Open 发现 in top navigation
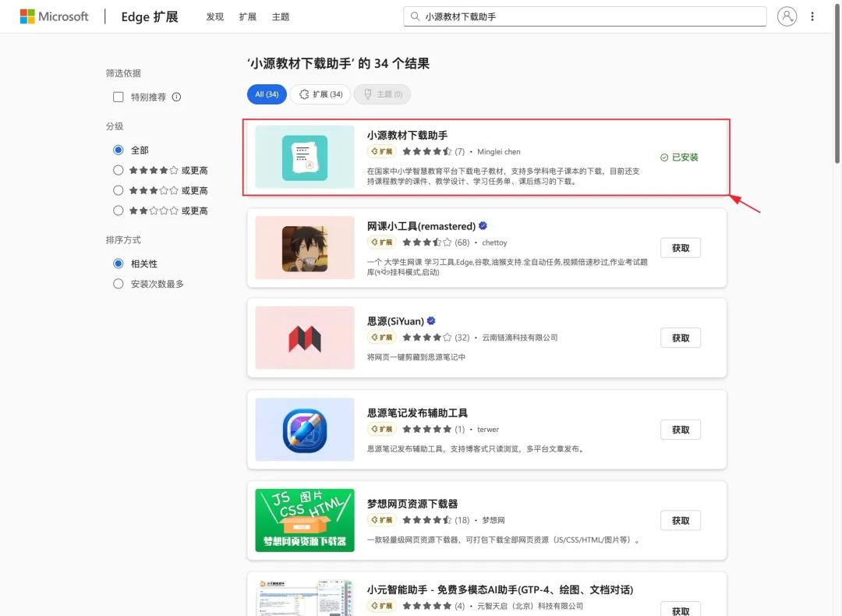842x616 pixels. pos(215,17)
